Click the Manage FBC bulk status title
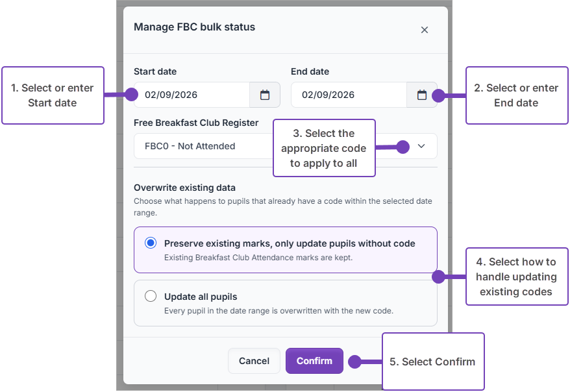570x392 pixels. click(x=195, y=27)
